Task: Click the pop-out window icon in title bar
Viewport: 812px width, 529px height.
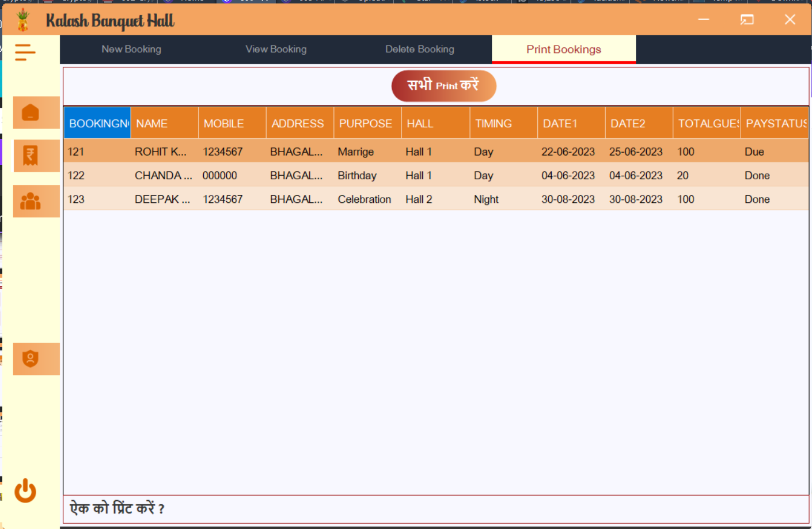Action: 747,20
